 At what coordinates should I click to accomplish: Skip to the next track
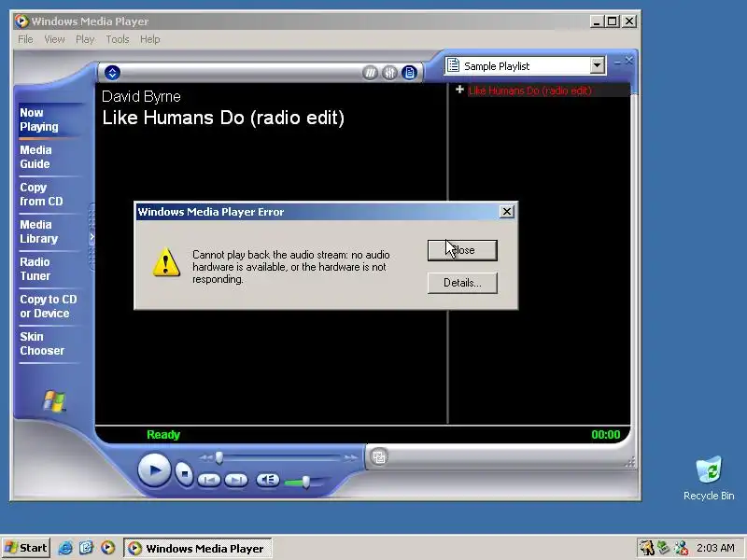pyautogui.click(x=236, y=480)
